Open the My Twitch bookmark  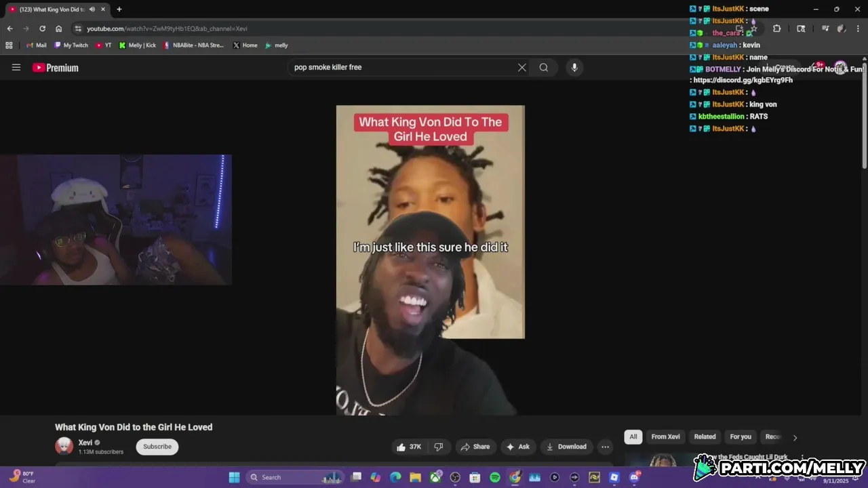pyautogui.click(x=71, y=45)
